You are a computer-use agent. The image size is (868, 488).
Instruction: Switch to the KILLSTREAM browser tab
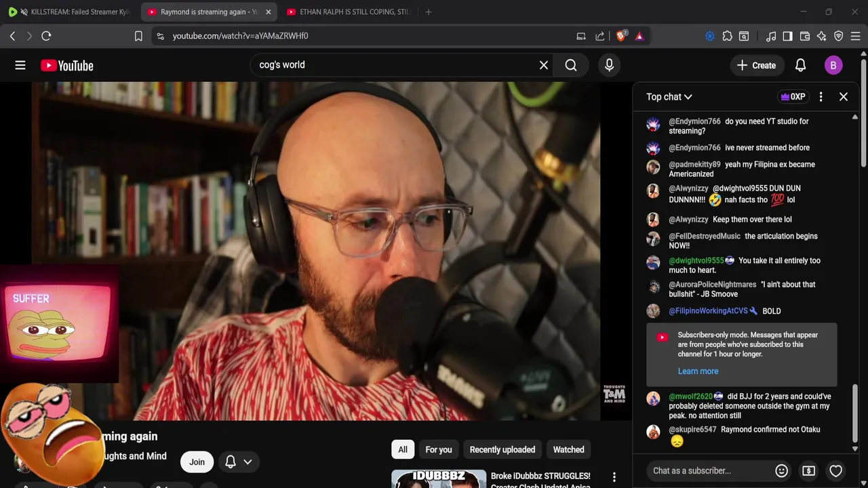pos(71,12)
